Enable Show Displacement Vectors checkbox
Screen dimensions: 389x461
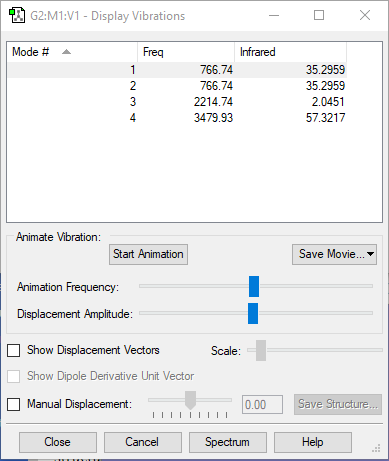coord(14,350)
